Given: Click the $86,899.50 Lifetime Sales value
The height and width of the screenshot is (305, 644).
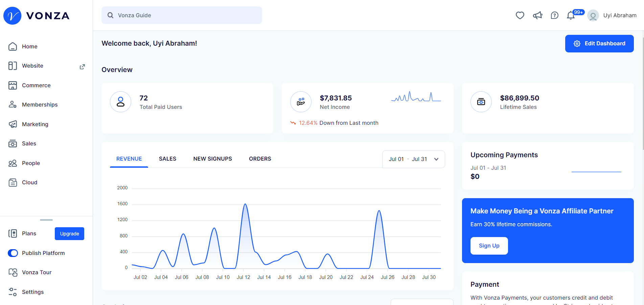Looking at the screenshot, I should 520,98.
